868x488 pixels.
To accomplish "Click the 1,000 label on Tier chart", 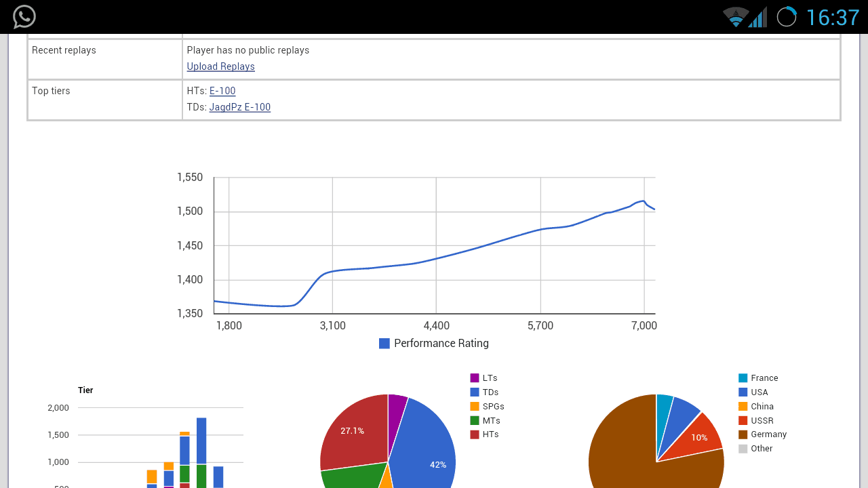I will click(58, 462).
